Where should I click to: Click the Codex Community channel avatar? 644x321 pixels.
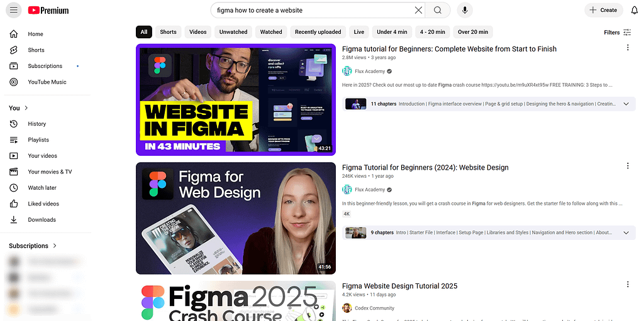[347, 308]
